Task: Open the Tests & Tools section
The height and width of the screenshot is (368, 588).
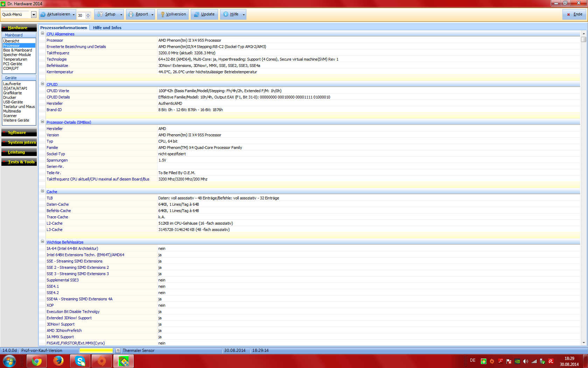Action: [19, 162]
